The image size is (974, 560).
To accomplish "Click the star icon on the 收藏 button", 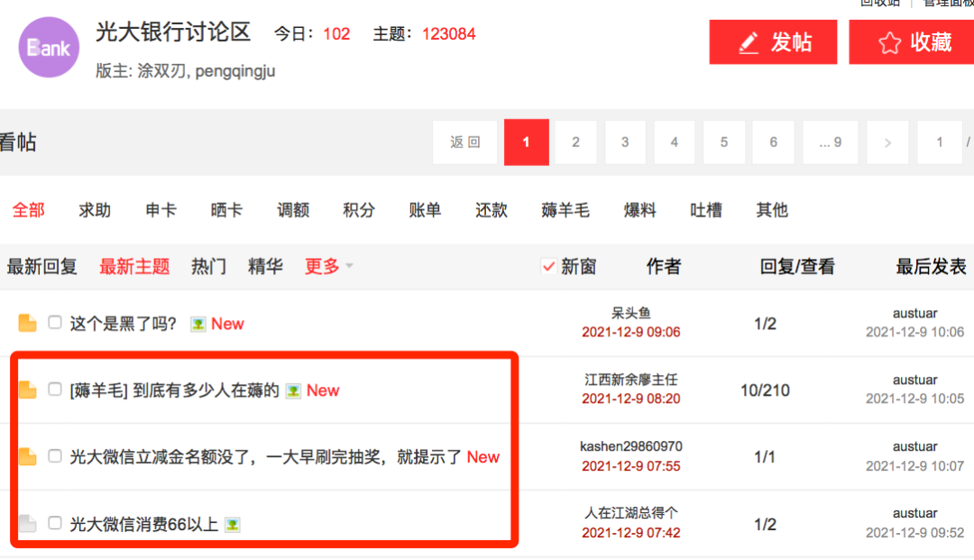I will pyautogui.click(x=889, y=43).
